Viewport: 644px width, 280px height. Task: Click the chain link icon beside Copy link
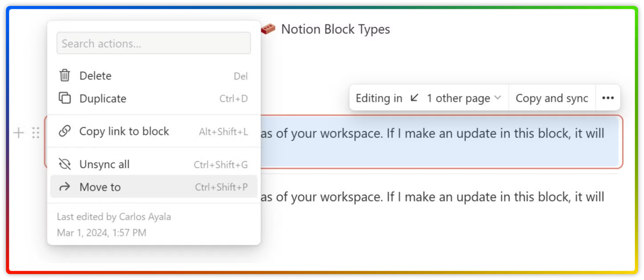[x=65, y=131]
